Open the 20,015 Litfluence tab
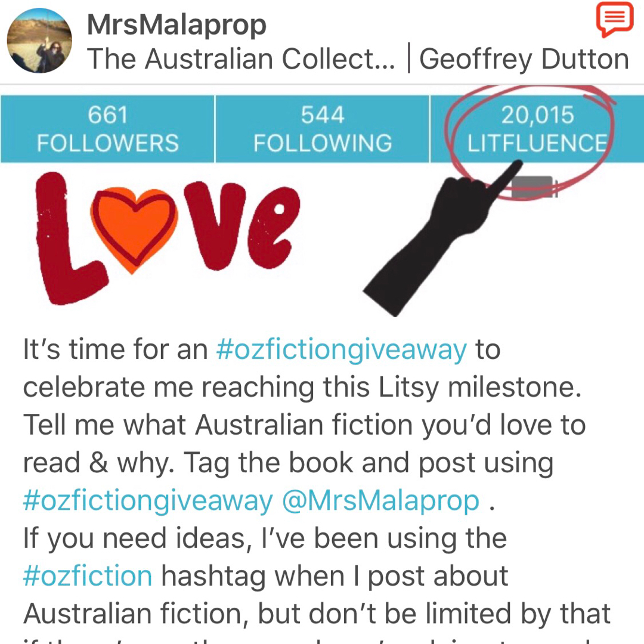The width and height of the screenshot is (644, 644). 537,129
